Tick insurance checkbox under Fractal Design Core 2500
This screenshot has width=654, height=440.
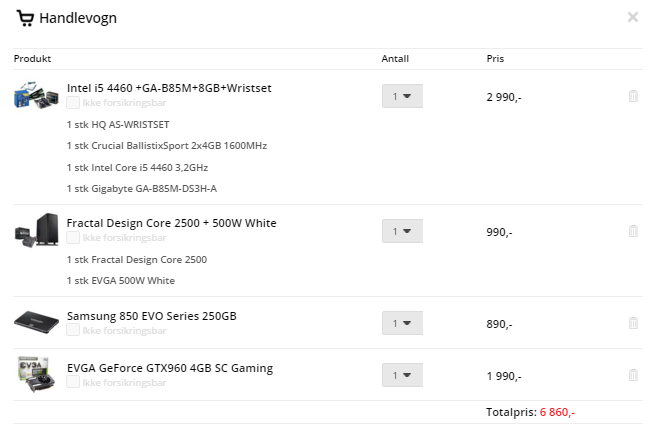(73, 238)
